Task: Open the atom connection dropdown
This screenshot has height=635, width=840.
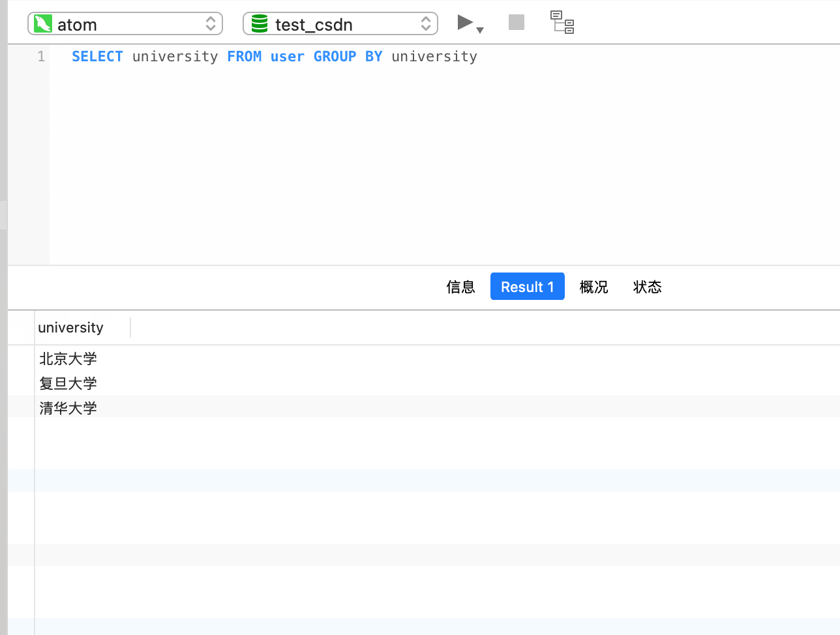Action: [x=125, y=24]
